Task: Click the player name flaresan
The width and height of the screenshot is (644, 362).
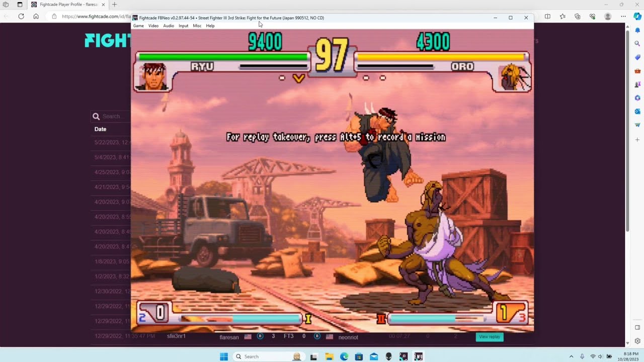Action: pos(229,337)
